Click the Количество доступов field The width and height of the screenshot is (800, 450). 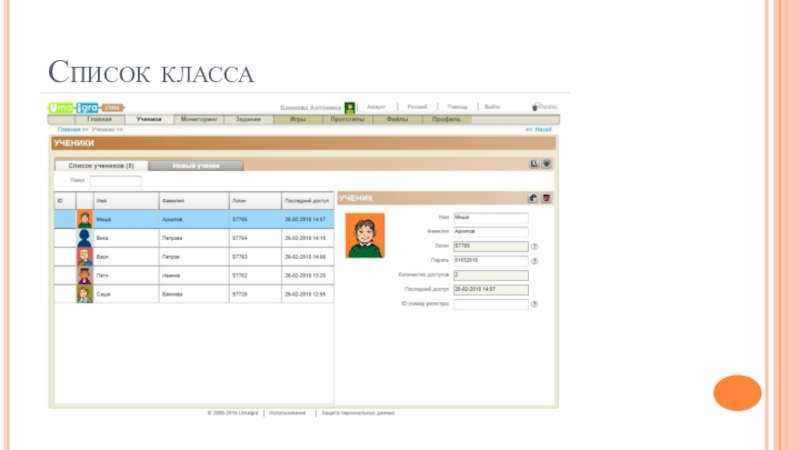[491, 276]
